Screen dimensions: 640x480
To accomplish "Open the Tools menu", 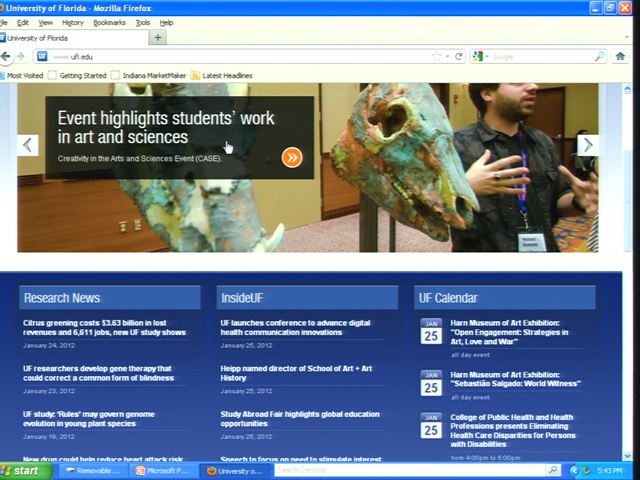I will [142, 23].
